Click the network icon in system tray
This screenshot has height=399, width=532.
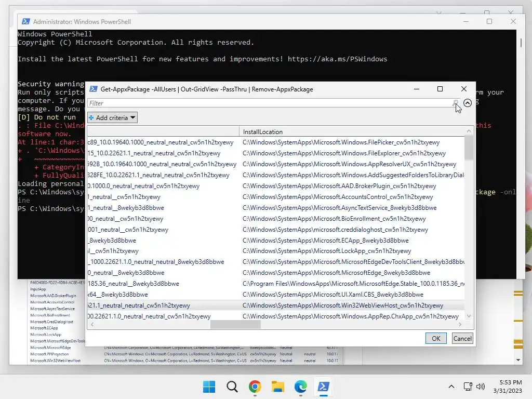pyautogui.click(x=468, y=387)
